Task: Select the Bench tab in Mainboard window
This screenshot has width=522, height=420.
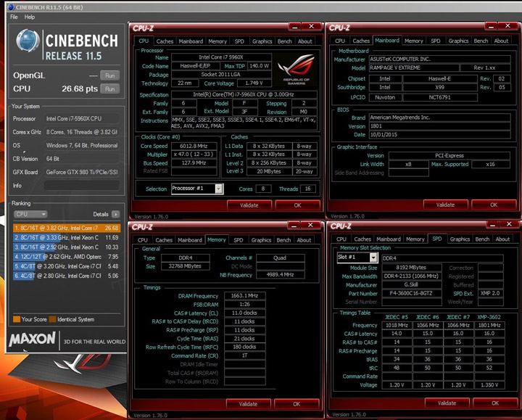Action: [481, 41]
